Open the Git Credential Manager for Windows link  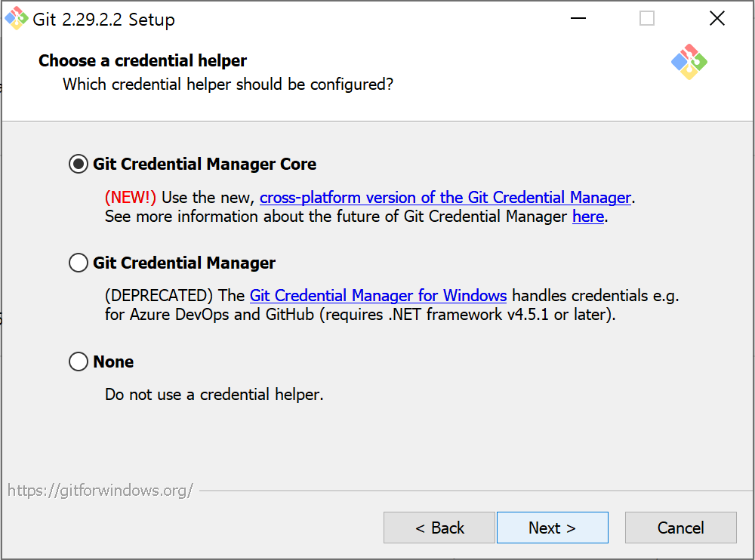[378, 295]
